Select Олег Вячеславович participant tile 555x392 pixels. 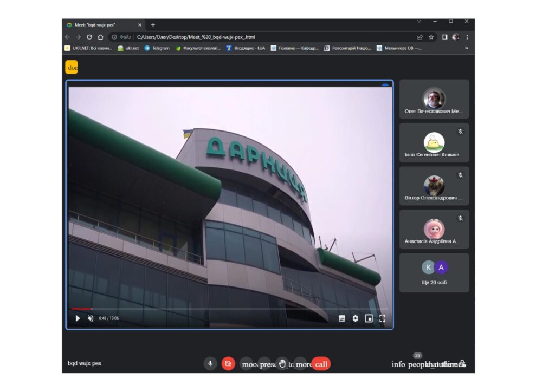(434, 99)
